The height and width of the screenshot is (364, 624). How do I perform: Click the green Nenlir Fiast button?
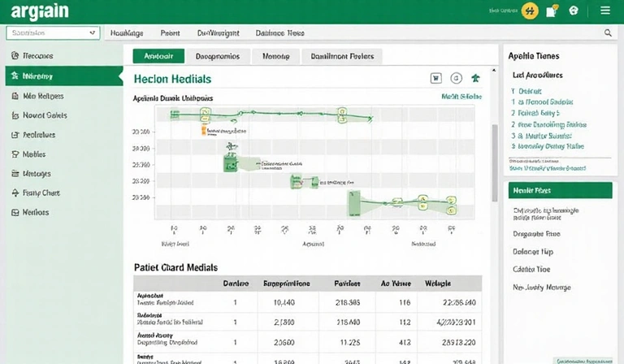point(561,191)
